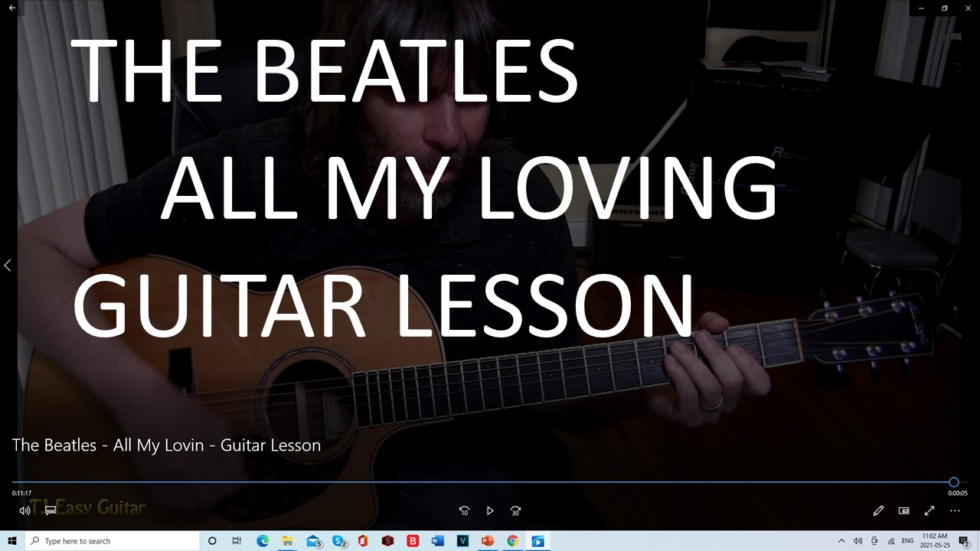The image size is (980, 551).
Task: Open the edit pencil menu
Action: coord(878,510)
